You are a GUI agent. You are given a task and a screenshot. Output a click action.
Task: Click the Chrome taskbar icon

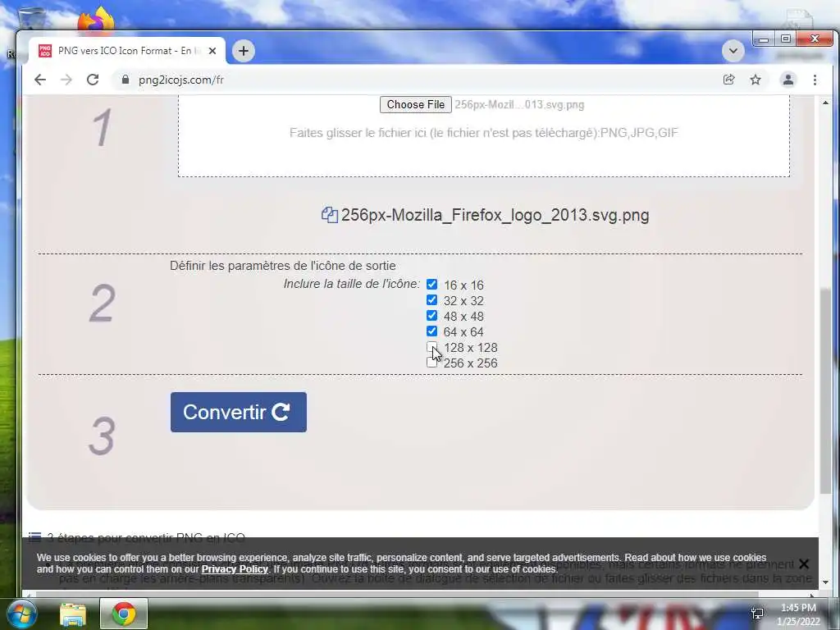coord(124,614)
